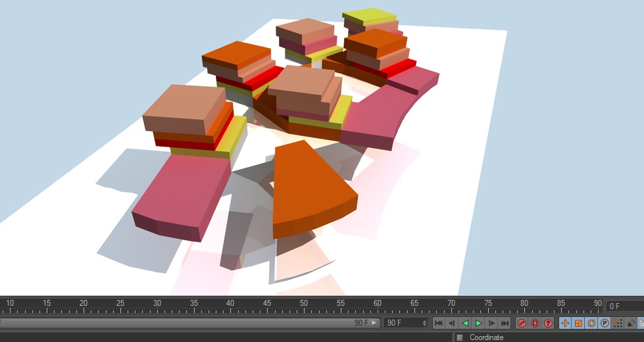This screenshot has height=342, width=644.
Task: Toggle Scale keyframe recording
Action: pyautogui.click(x=578, y=323)
